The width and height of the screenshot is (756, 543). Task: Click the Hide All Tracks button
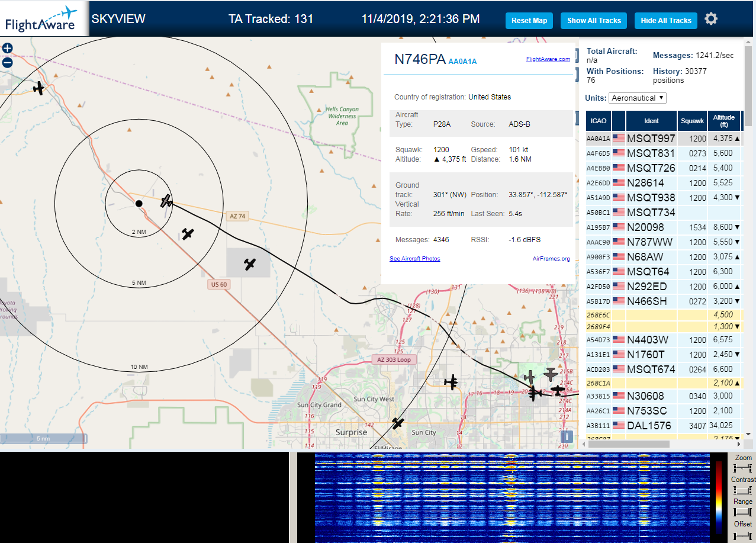point(666,20)
